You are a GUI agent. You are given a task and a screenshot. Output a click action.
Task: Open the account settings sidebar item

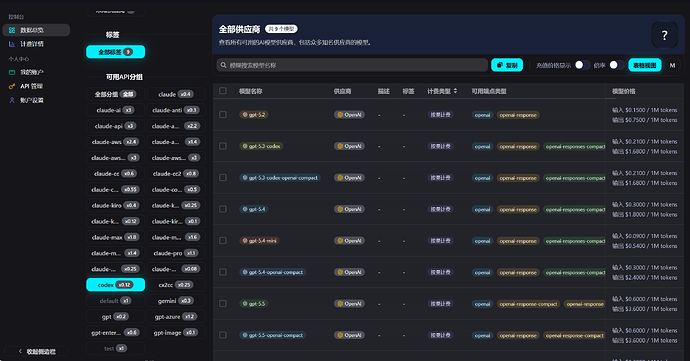pyautogui.click(x=37, y=100)
